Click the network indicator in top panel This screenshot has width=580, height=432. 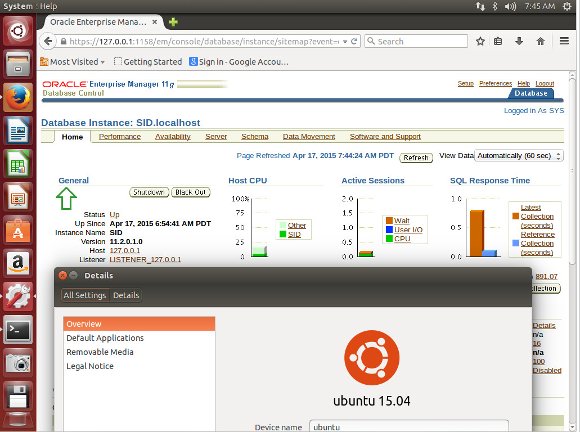pos(480,6)
